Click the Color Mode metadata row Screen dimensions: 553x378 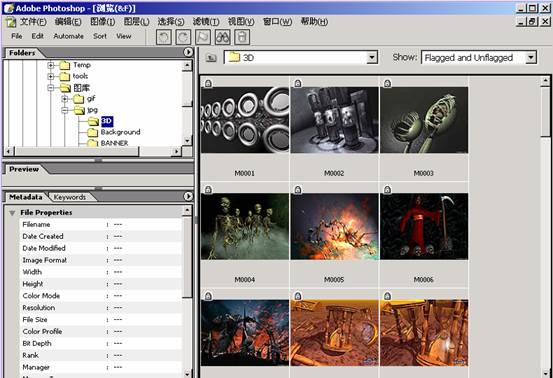pos(101,296)
